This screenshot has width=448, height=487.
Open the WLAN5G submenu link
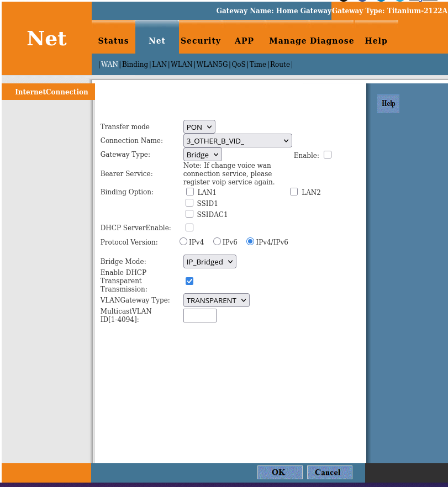pyautogui.click(x=212, y=64)
